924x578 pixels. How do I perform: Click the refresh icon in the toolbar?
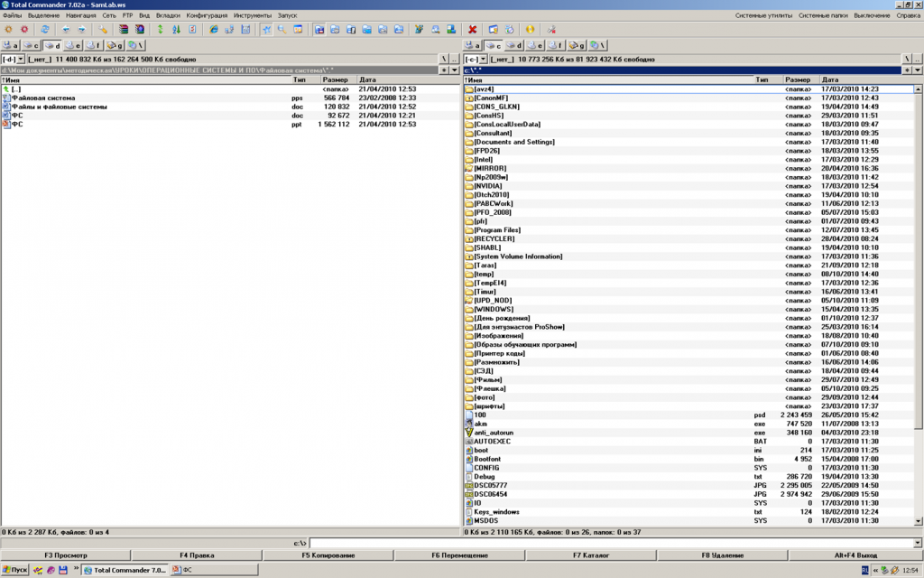pyautogui.click(x=44, y=30)
